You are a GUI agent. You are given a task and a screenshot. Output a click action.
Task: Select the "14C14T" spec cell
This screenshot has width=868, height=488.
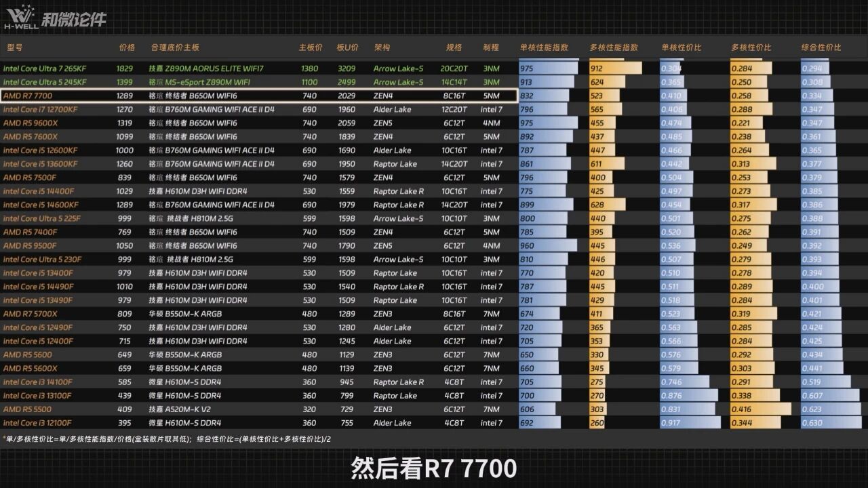click(x=454, y=82)
